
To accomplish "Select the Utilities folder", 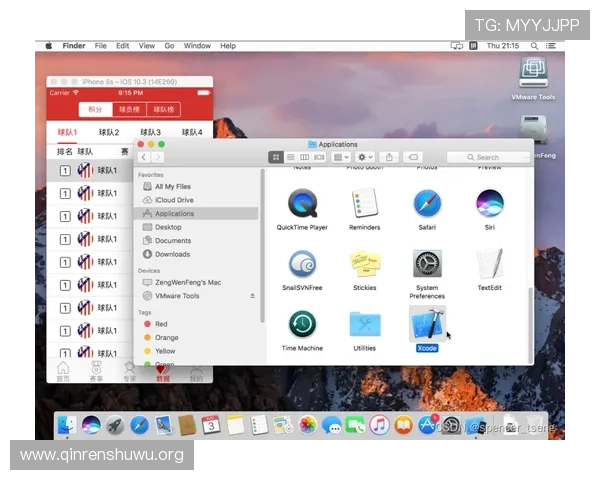I will tap(365, 324).
